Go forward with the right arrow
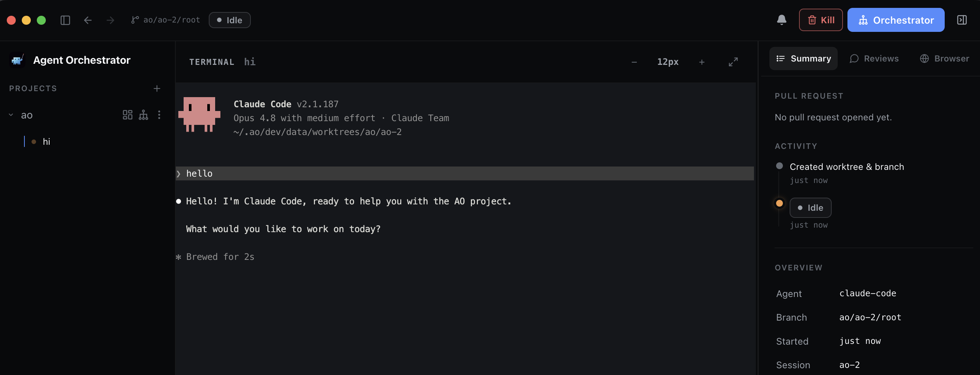Image resolution: width=980 pixels, height=375 pixels. click(x=110, y=20)
